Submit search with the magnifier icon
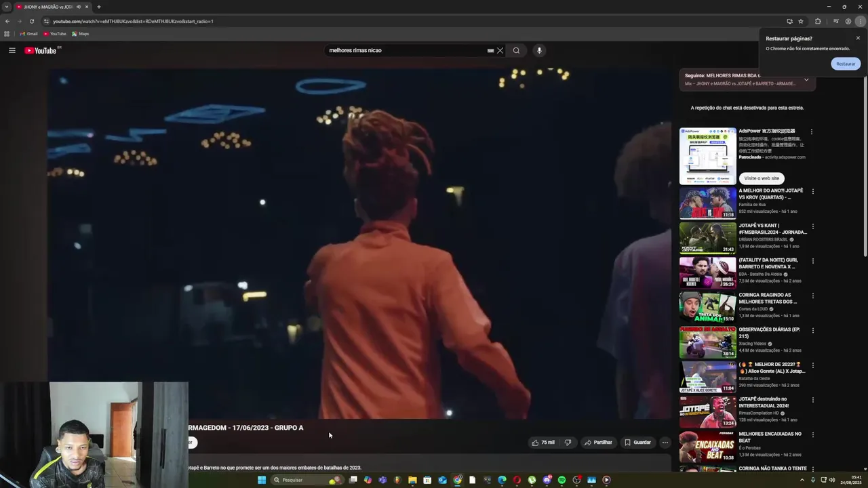 pos(516,50)
